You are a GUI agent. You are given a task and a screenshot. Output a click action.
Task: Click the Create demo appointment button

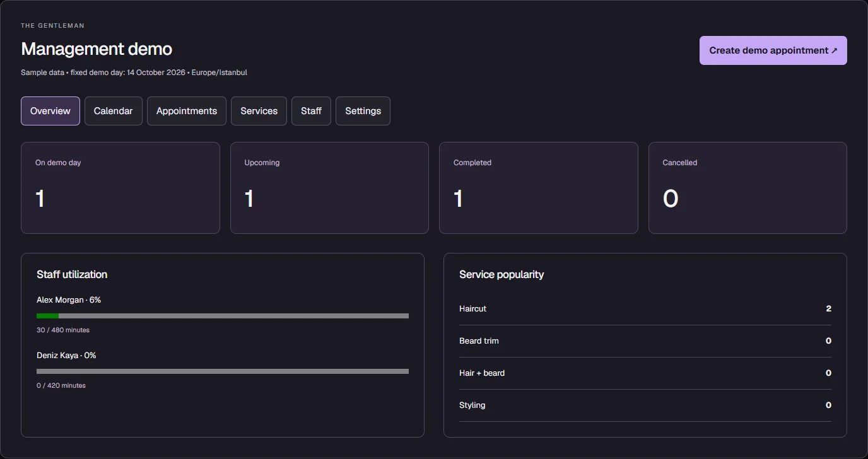pyautogui.click(x=773, y=50)
